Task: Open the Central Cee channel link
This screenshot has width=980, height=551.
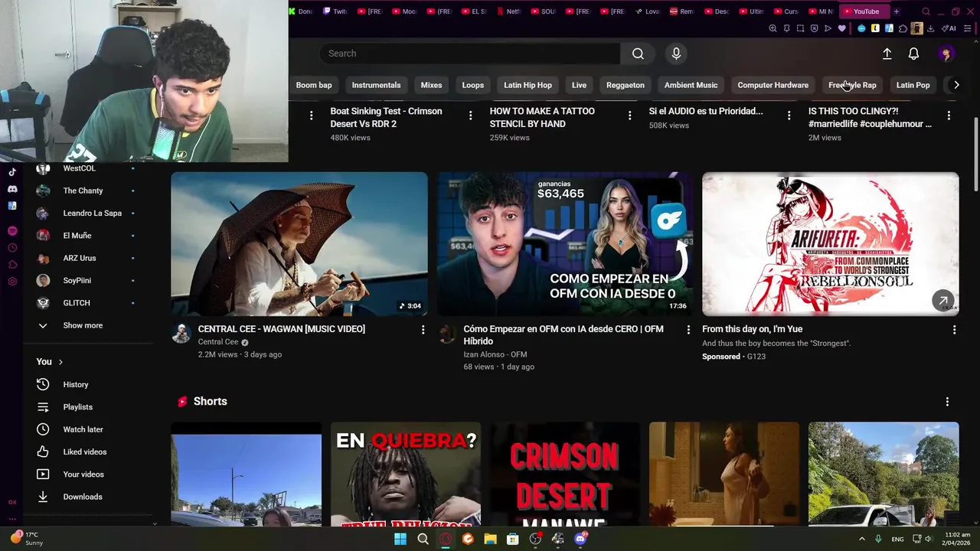Action: coord(218,342)
